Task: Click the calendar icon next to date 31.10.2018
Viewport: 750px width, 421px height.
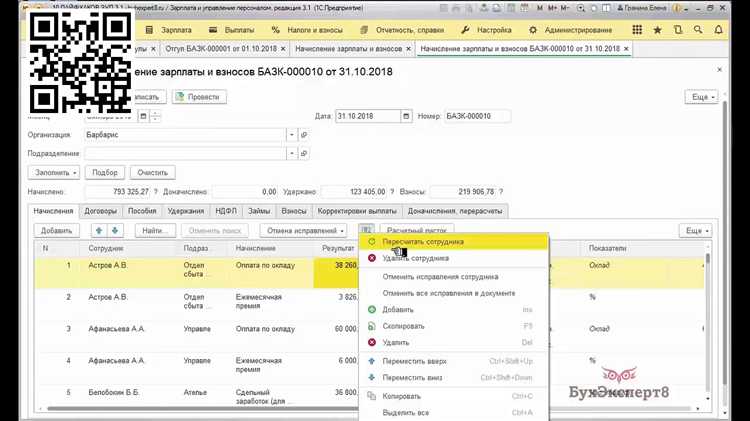Action: [406, 116]
